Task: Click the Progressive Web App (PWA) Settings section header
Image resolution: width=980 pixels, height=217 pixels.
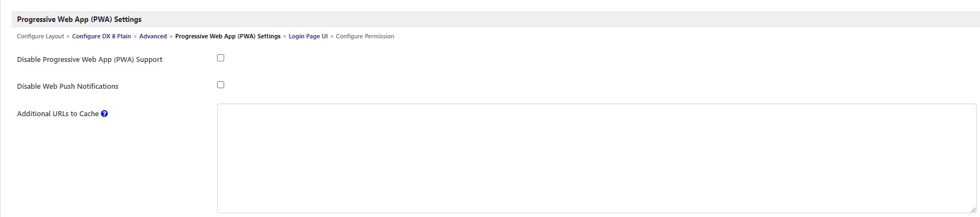Action: [79, 19]
